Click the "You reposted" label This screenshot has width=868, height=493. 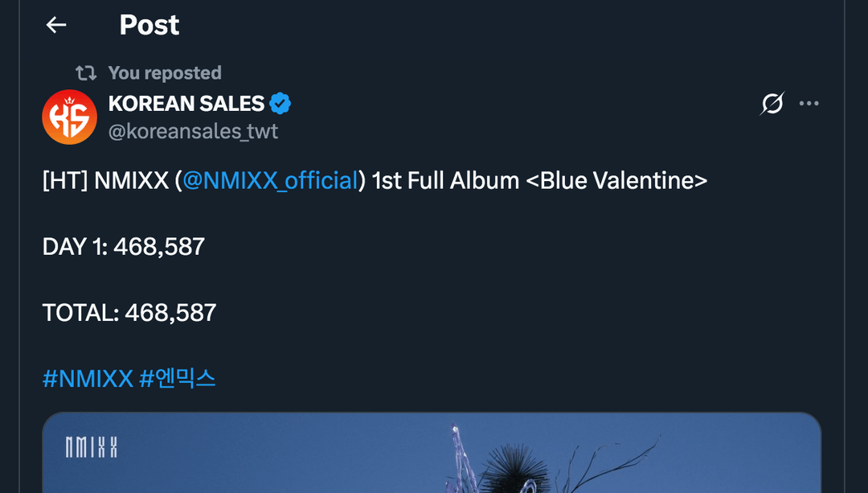(165, 73)
